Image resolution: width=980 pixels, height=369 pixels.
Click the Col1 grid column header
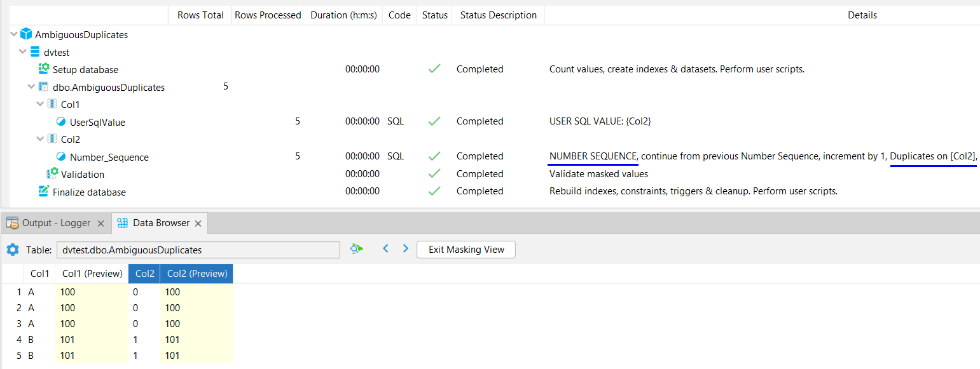pyautogui.click(x=39, y=274)
